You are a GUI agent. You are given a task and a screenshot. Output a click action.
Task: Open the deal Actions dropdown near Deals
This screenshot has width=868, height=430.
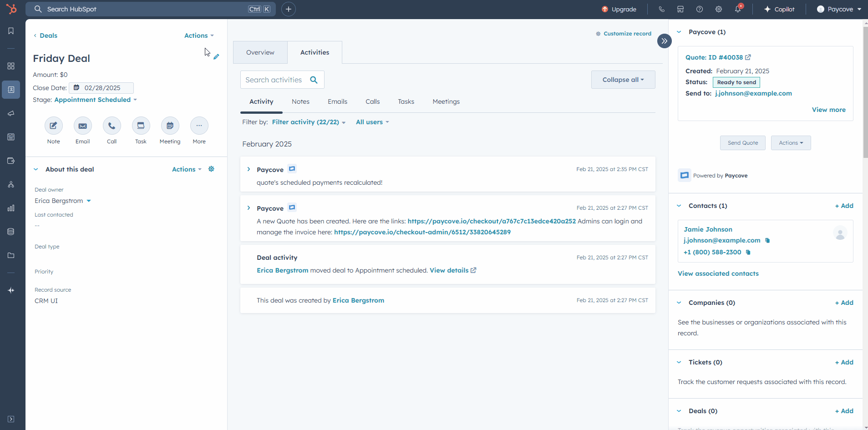pos(199,35)
